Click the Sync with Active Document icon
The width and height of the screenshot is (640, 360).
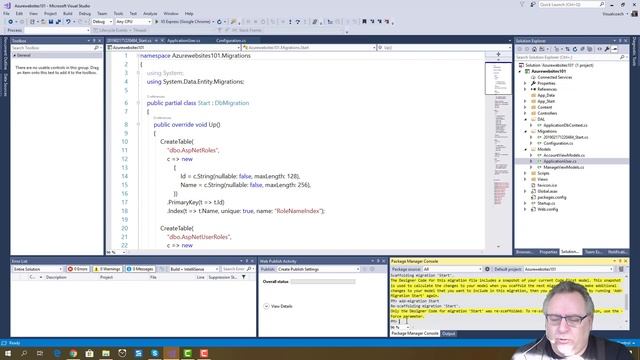point(567,49)
